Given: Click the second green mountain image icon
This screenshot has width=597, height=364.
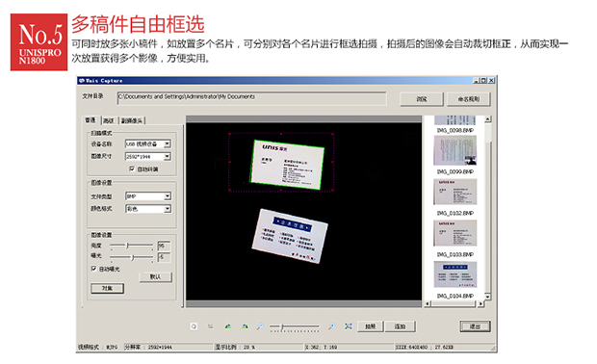Looking at the screenshot, I should pyautogui.click(x=245, y=326).
